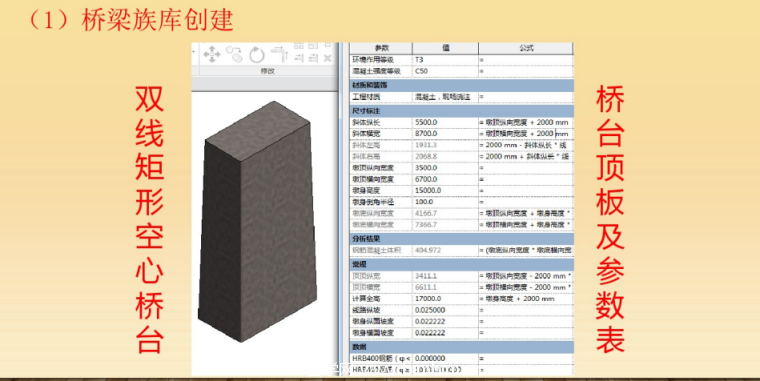Click the formula in the 5500.0 row
The height and width of the screenshot is (381, 760).
(526, 123)
